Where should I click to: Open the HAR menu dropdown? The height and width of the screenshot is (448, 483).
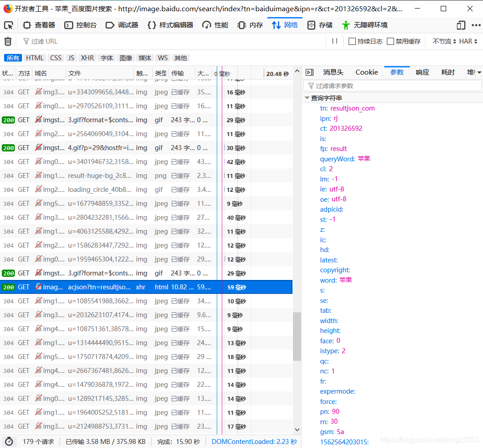[x=468, y=41]
